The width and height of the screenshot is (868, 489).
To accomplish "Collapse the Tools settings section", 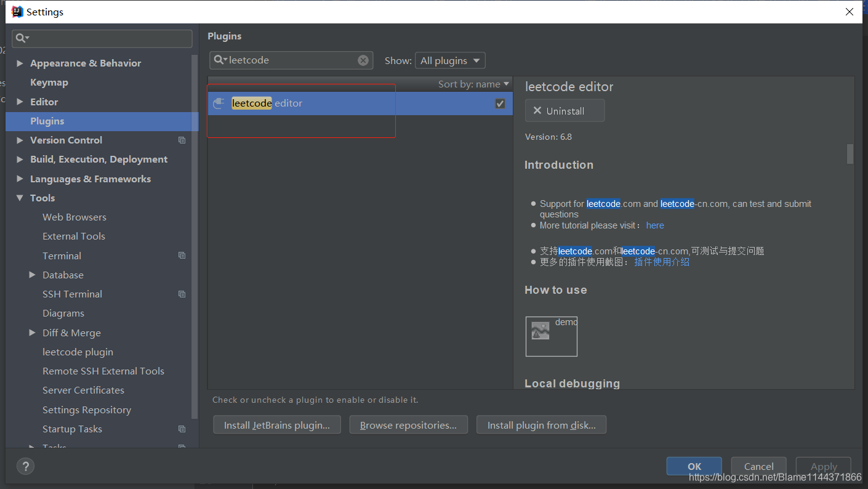I will 20,198.
